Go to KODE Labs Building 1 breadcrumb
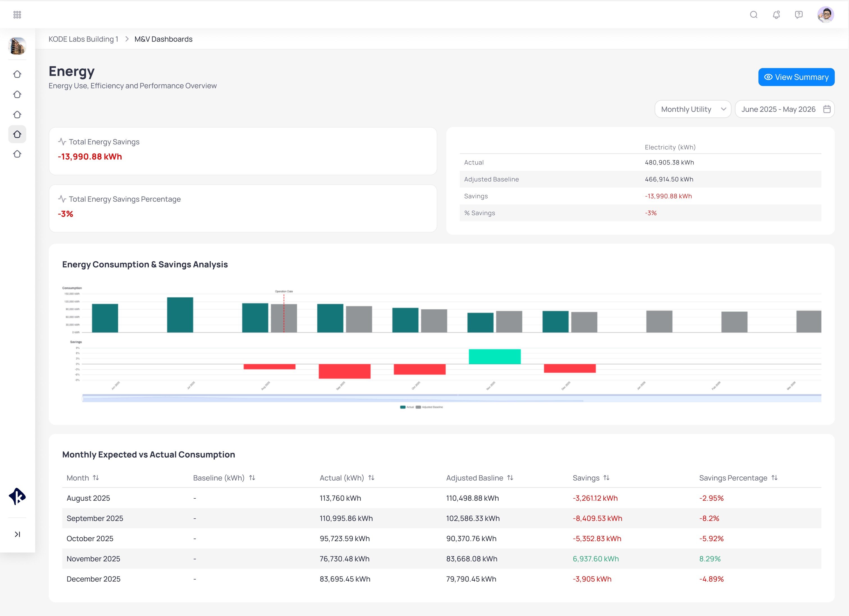Screen dimensions: 849x616 coord(83,39)
